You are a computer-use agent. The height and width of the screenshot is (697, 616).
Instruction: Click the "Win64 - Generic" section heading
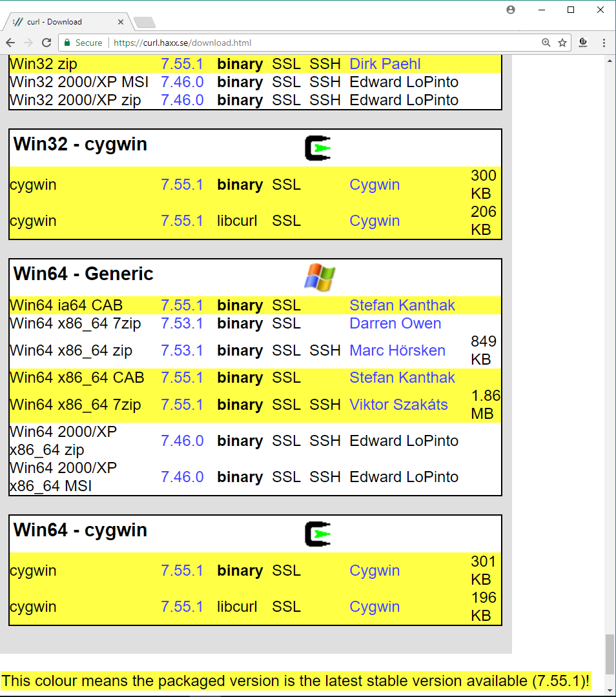pyautogui.click(x=83, y=274)
